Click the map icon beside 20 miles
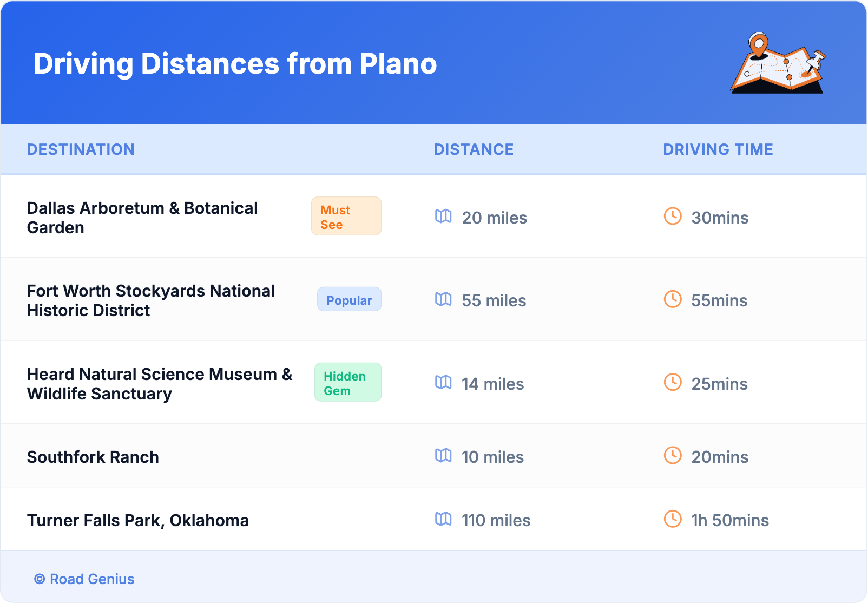The height and width of the screenshot is (603, 868). click(x=443, y=217)
